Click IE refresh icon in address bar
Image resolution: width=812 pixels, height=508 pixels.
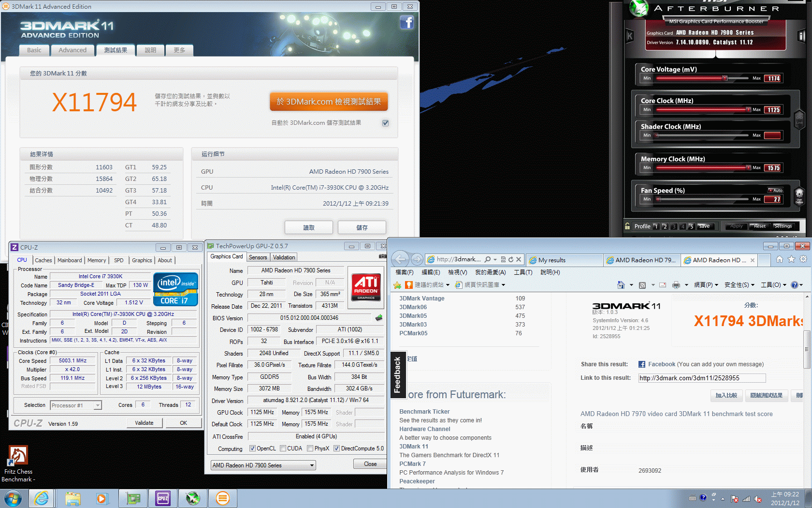coord(510,259)
